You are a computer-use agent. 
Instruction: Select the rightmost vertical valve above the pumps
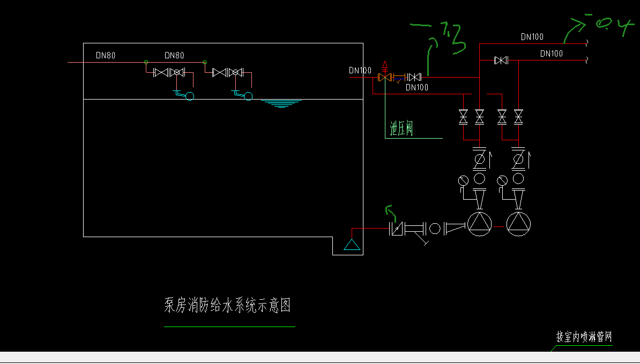tap(518, 117)
